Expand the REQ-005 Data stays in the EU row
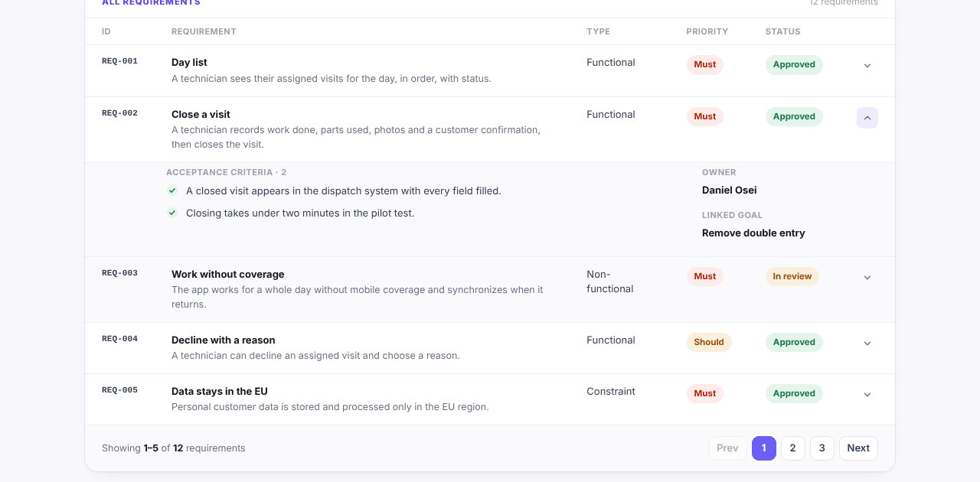980x482 pixels. click(x=867, y=395)
